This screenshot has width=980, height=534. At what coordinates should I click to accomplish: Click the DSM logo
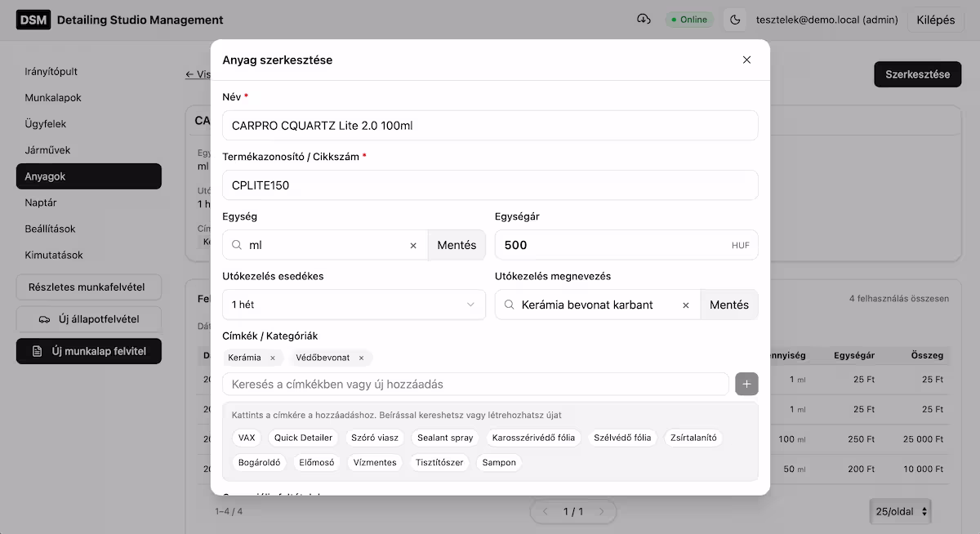click(33, 20)
